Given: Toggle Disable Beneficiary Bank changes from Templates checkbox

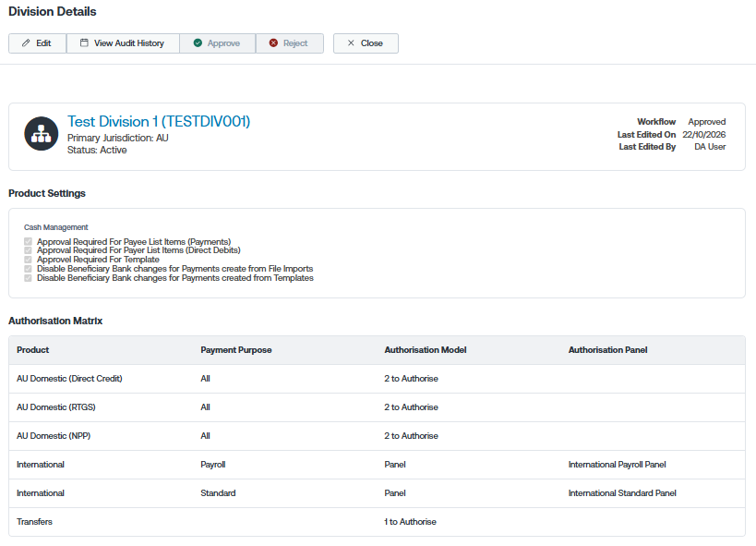Looking at the screenshot, I should 28,278.
